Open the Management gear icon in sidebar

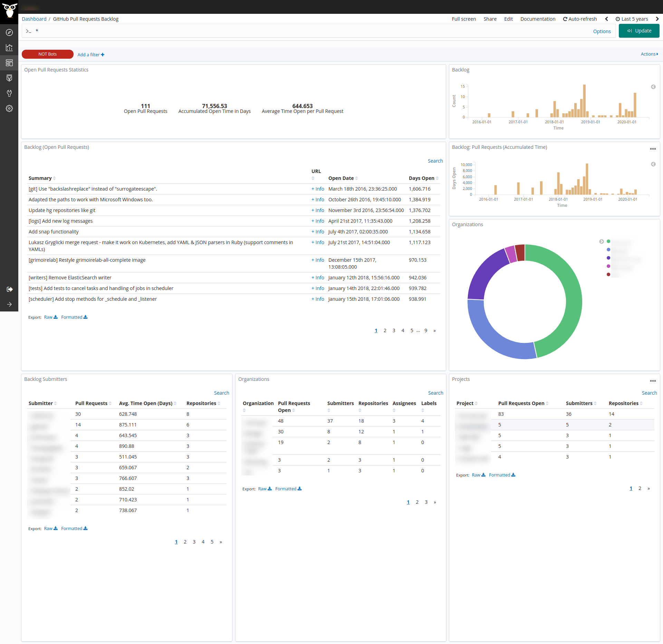[9, 108]
